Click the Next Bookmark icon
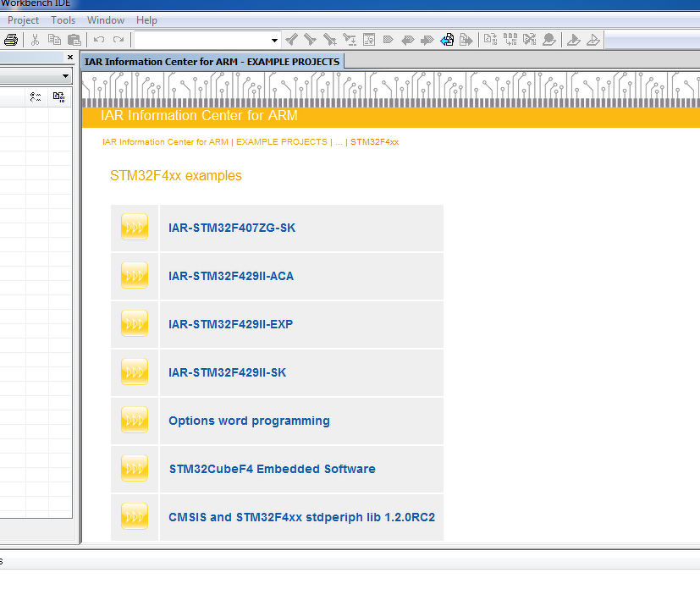This screenshot has width=700, height=611. coord(427,40)
